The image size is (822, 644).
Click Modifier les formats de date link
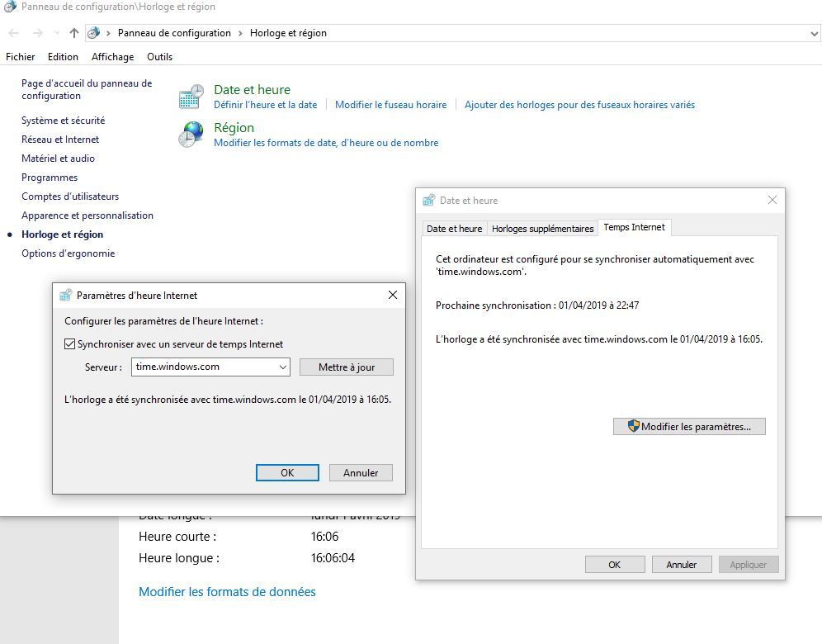pos(326,143)
